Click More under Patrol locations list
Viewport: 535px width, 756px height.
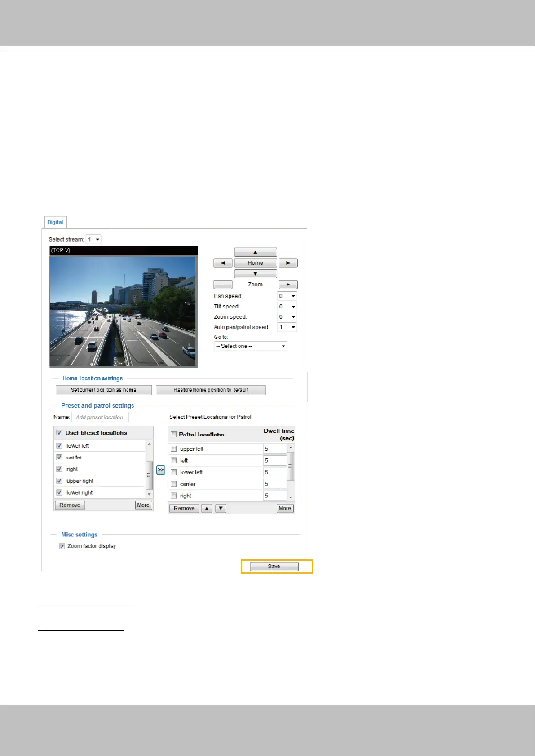[285, 508]
